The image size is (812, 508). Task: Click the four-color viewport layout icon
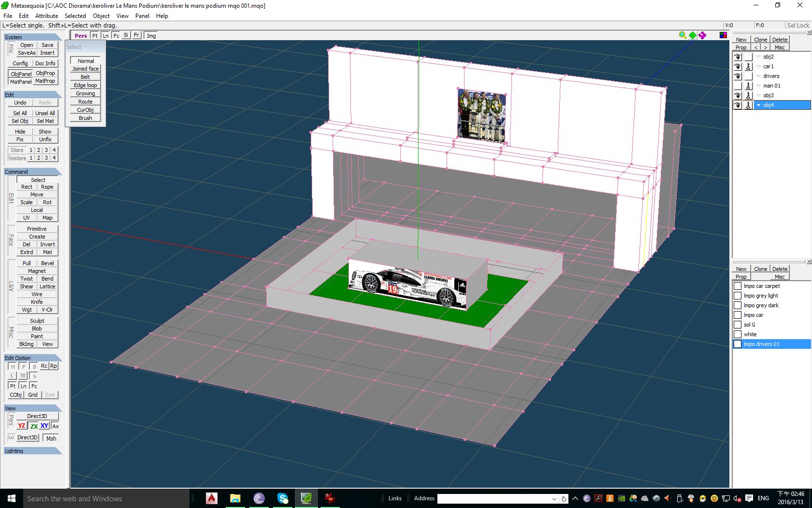pos(723,35)
